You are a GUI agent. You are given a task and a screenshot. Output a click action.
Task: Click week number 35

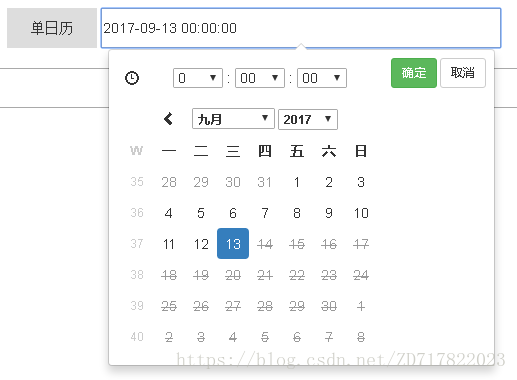click(x=137, y=182)
